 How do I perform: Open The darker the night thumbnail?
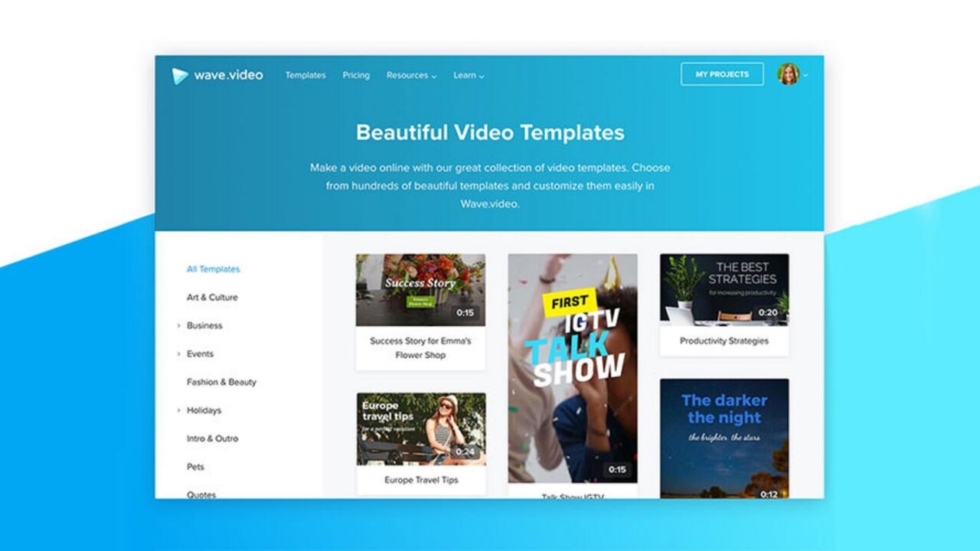click(x=724, y=439)
